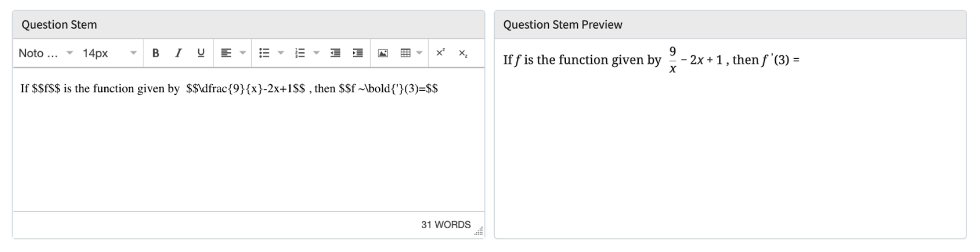Click inside the Question Stem text area
The width and height of the screenshot is (980, 252).
(x=248, y=145)
